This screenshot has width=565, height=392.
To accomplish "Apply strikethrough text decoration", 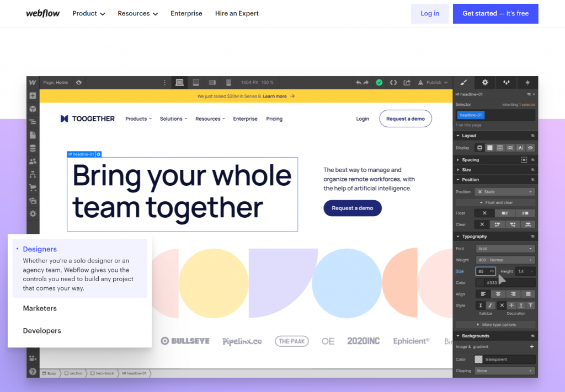I will click(x=511, y=305).
